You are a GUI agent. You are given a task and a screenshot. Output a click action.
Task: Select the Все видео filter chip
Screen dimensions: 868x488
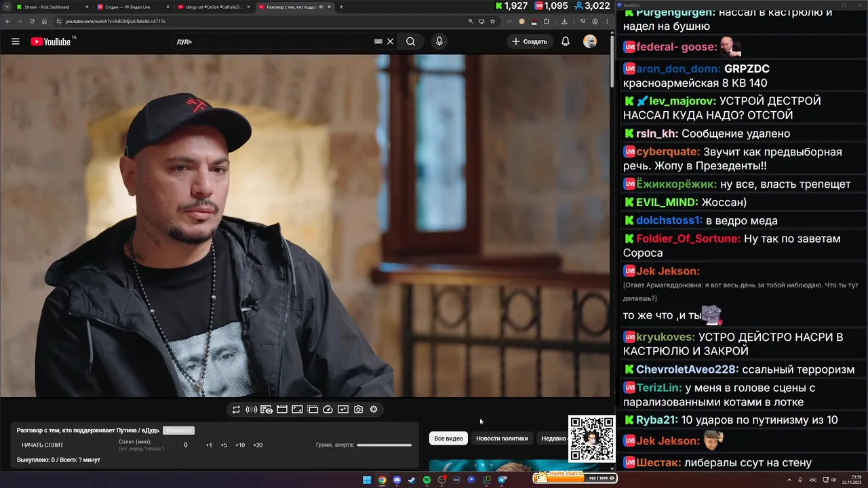click(448, 439)
